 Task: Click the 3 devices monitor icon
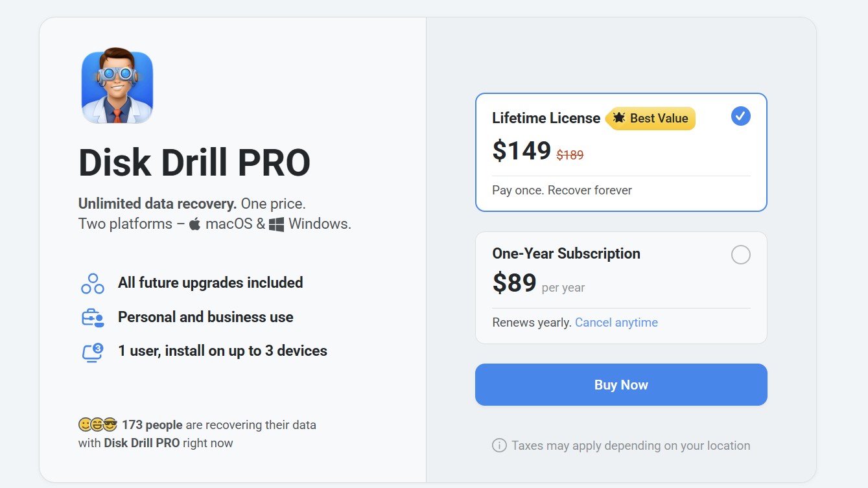tap(93, 352)
